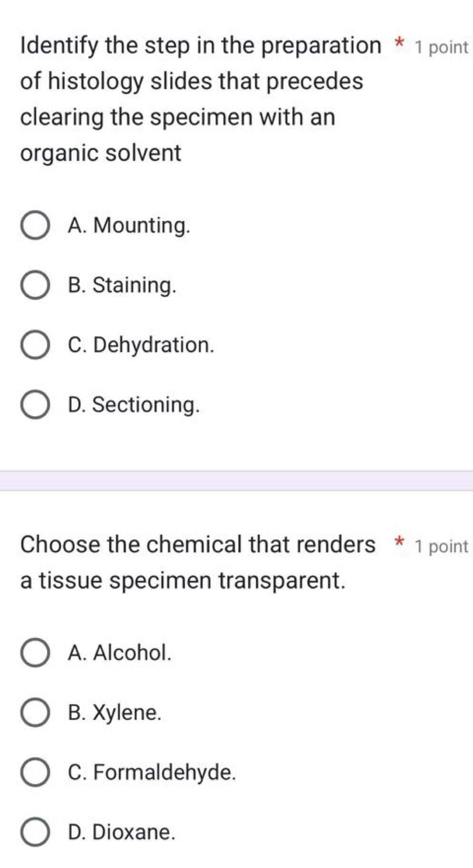Click the '1 point' label on first question
This screenshot has width=473, height=868.
coord(442,47)
